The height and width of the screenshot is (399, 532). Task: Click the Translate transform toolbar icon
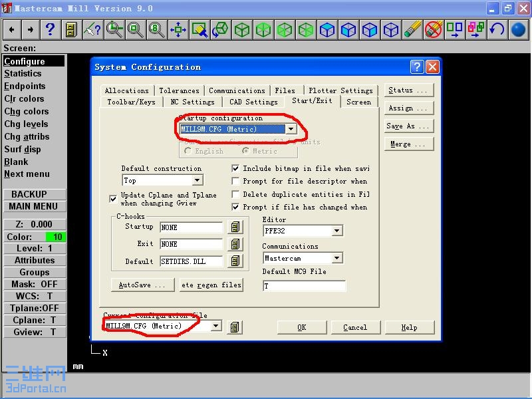476,30
